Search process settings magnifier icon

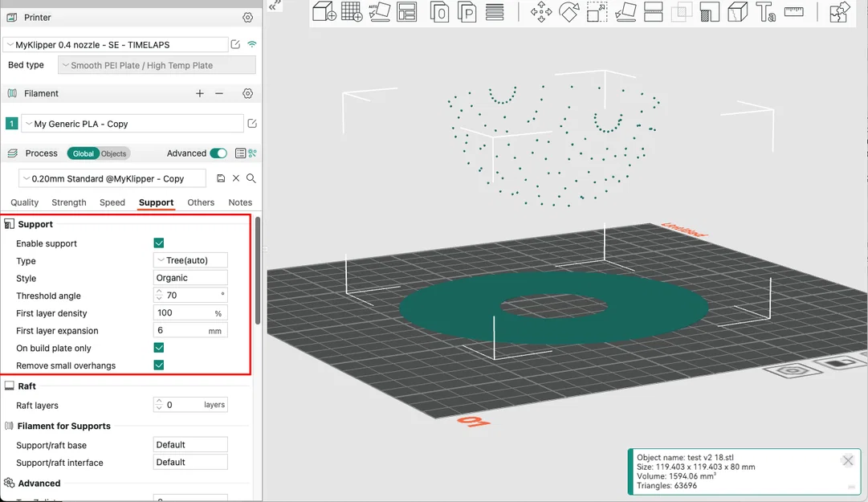[251, 178]
